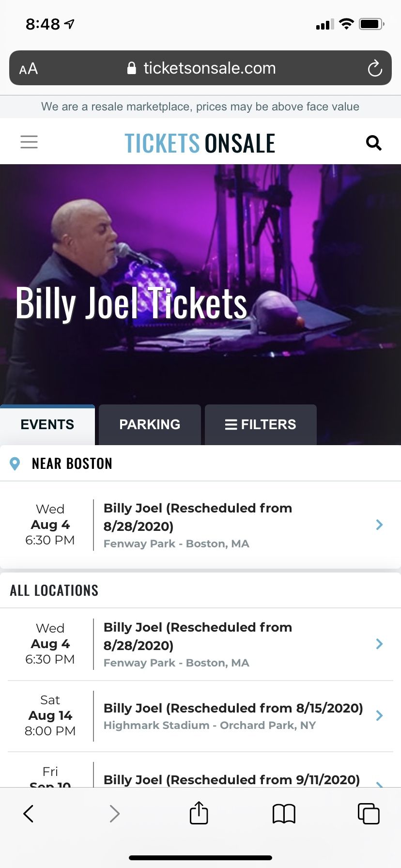401x868 pixels.
Task: Open Highmark Stadium event chevron arrow
Action: [379, 715]
